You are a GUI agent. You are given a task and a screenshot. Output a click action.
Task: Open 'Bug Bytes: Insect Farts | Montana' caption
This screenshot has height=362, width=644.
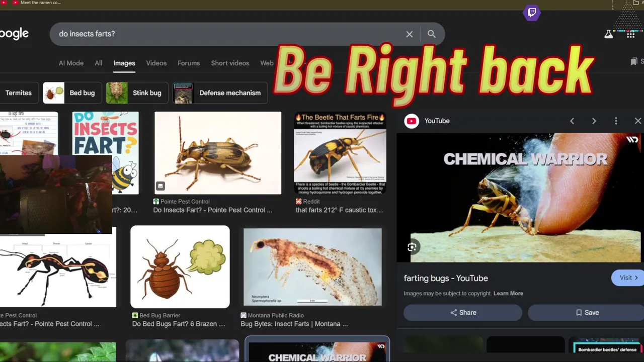coord(294,324)
